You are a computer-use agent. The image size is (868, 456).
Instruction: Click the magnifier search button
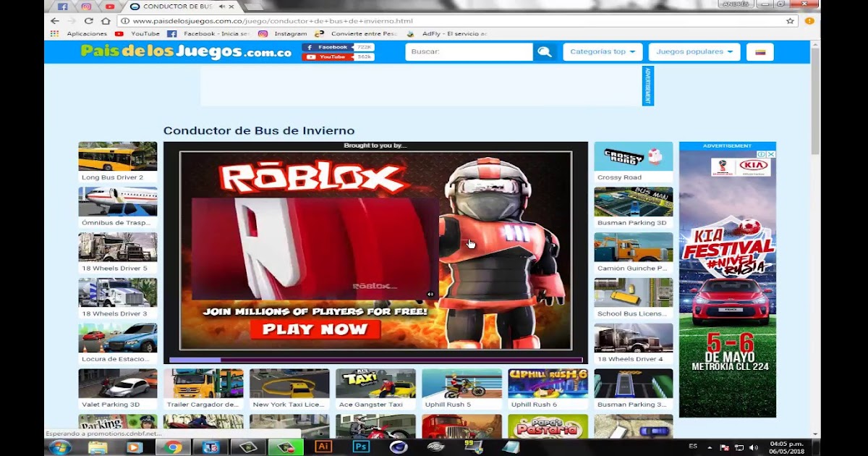tap(544, 52)
